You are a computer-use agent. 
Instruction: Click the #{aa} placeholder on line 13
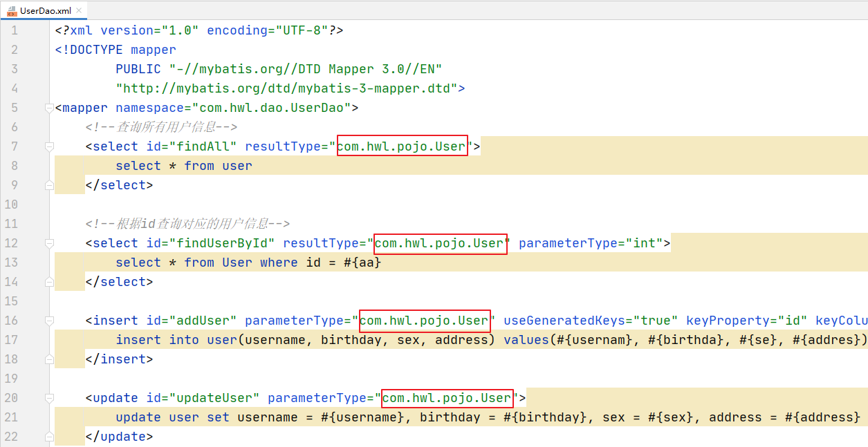coord(362,263)
